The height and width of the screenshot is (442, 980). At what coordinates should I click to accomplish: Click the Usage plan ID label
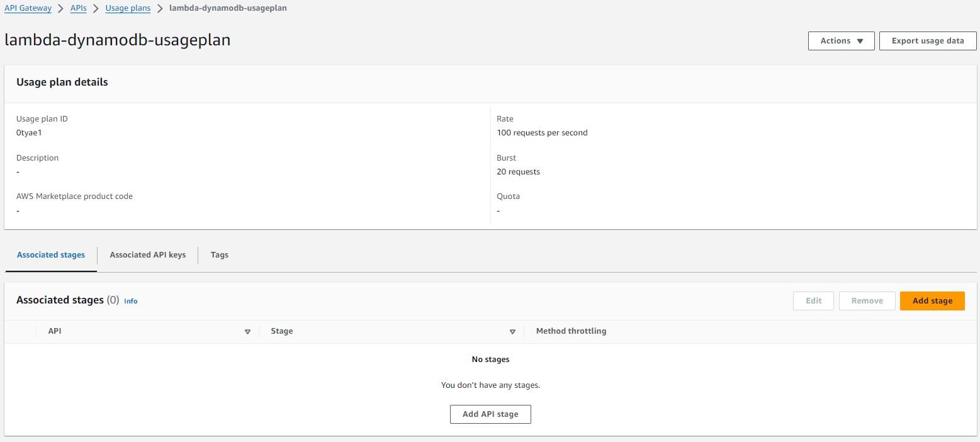(42, 119)
